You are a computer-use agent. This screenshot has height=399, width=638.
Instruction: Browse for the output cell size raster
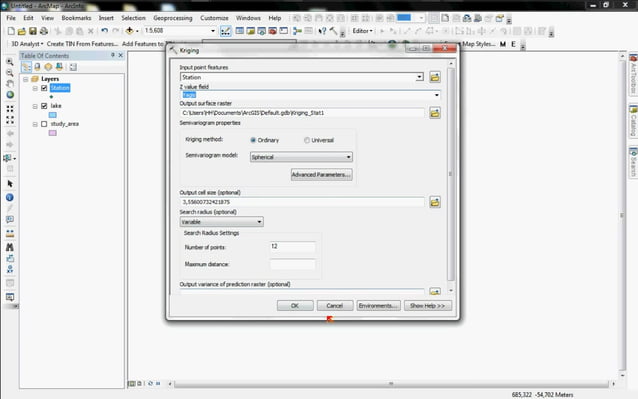click(435, 202)
